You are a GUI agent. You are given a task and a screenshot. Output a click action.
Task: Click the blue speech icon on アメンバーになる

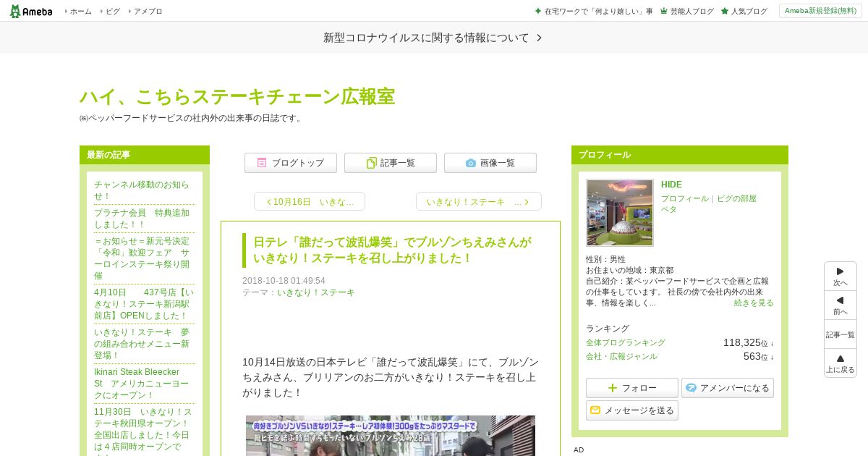[x=691, y=388]
